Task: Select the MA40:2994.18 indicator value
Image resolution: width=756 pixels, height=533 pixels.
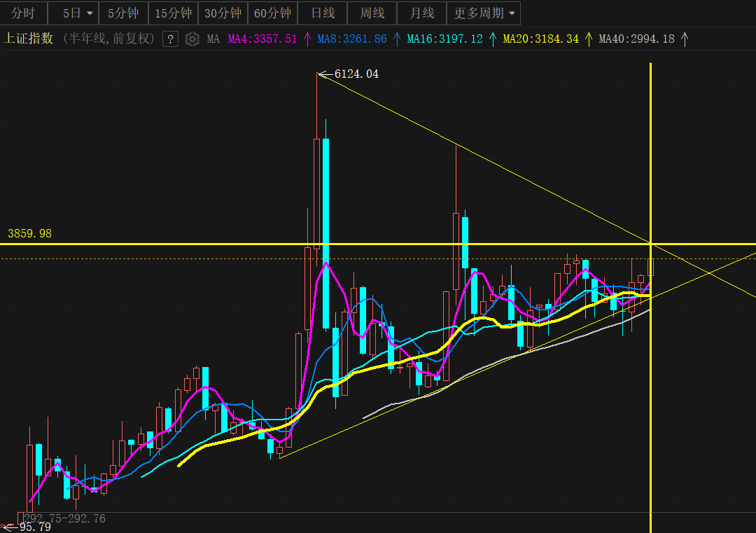Action: point(636,39)
